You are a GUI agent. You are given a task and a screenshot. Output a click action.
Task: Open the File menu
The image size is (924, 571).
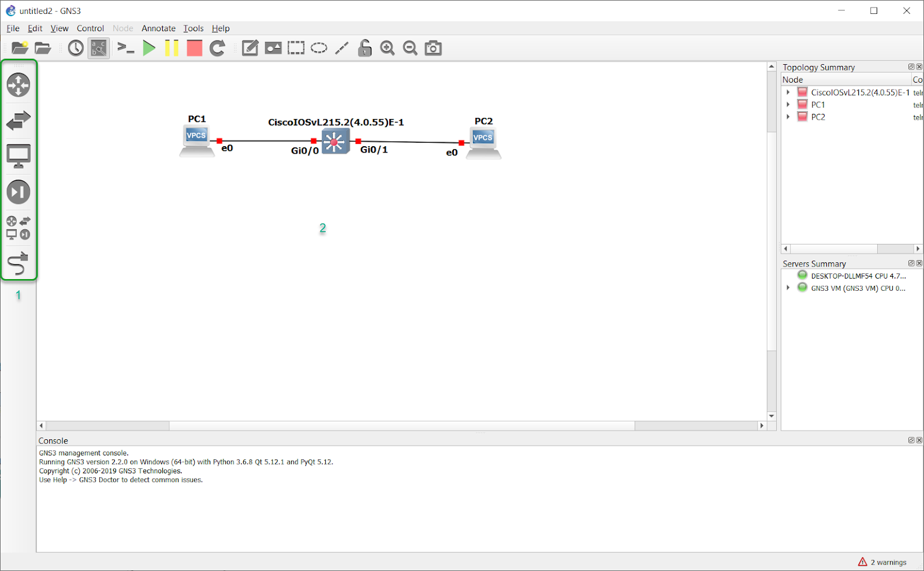coord(13,28)
